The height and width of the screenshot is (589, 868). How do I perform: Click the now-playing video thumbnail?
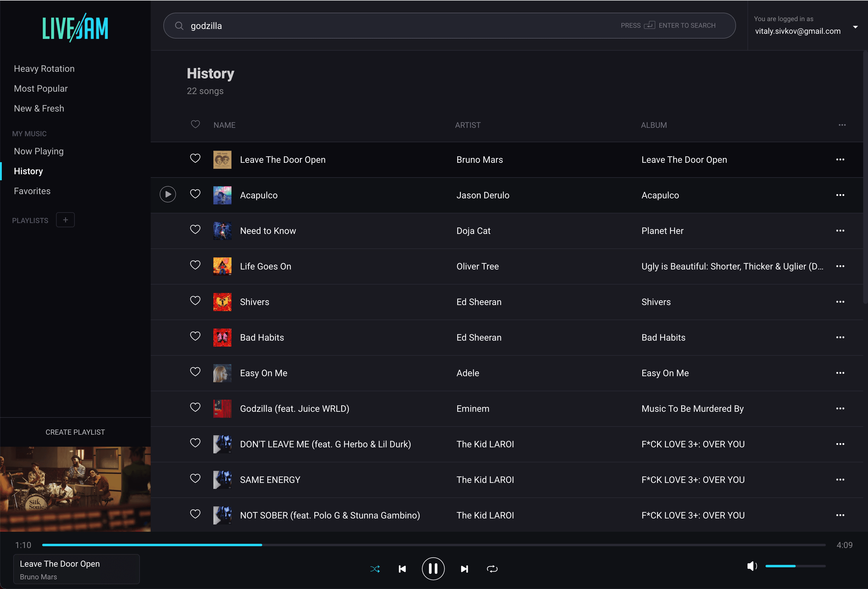coord(75,489)
